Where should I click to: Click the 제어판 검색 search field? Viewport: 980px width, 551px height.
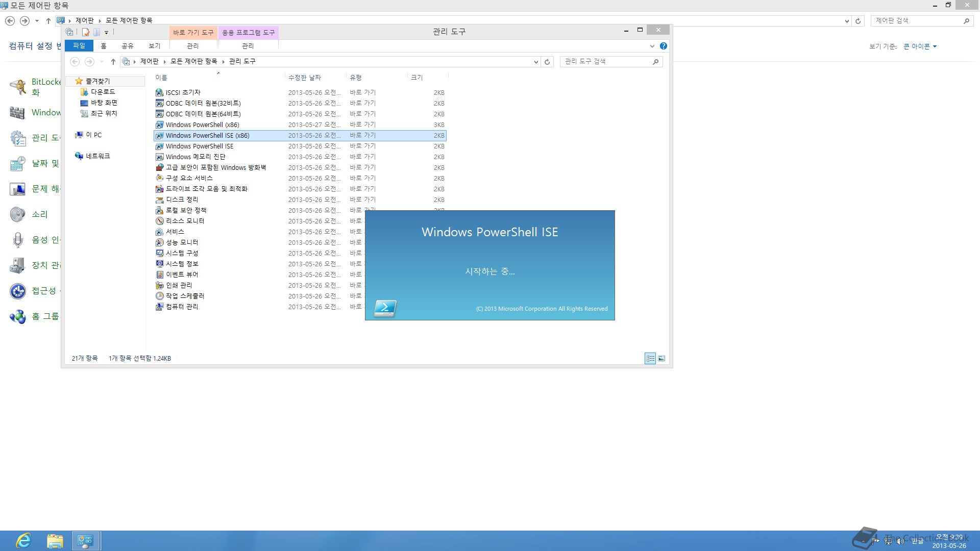tap(922, 21)
